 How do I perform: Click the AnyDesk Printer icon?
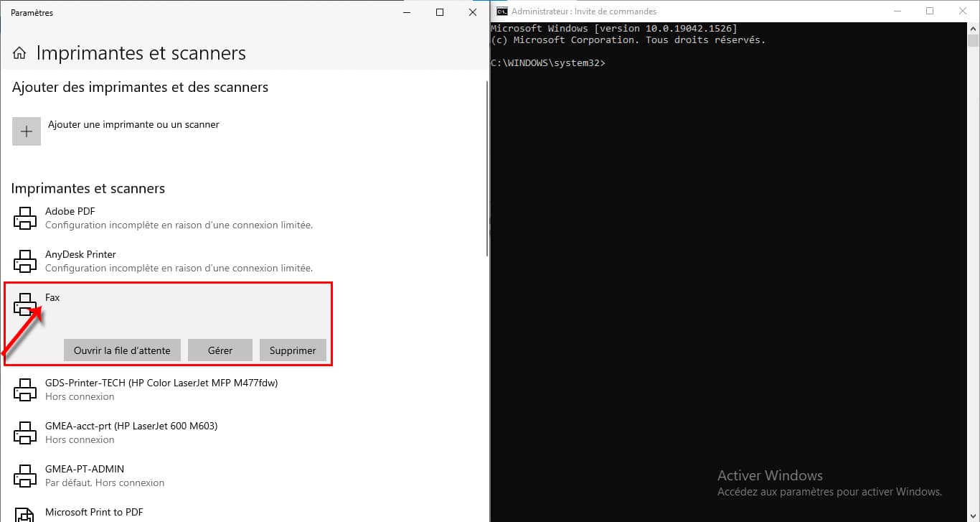(x=25, y=261)
